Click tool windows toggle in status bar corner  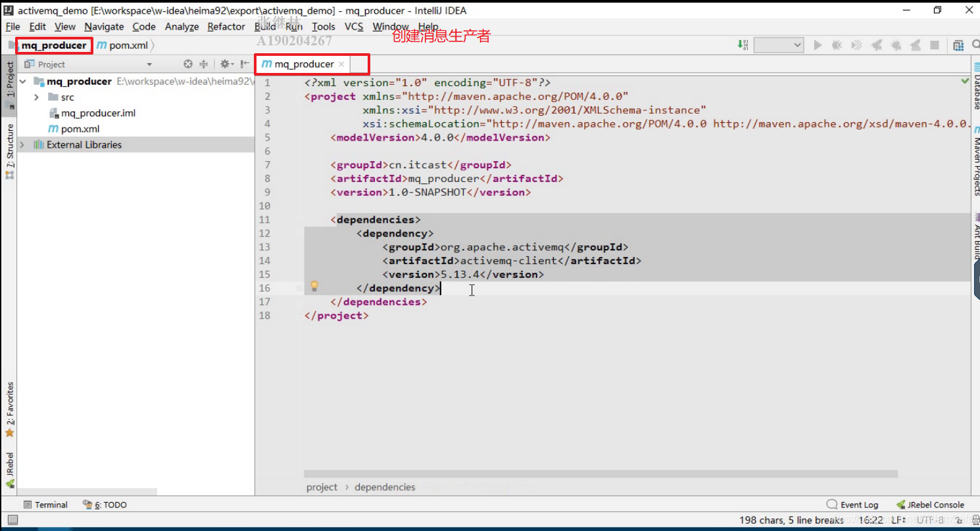(12, 520)
